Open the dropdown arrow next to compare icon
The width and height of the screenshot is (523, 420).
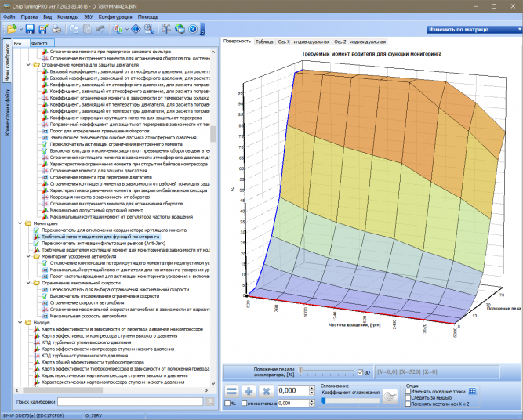pos(127,29)
